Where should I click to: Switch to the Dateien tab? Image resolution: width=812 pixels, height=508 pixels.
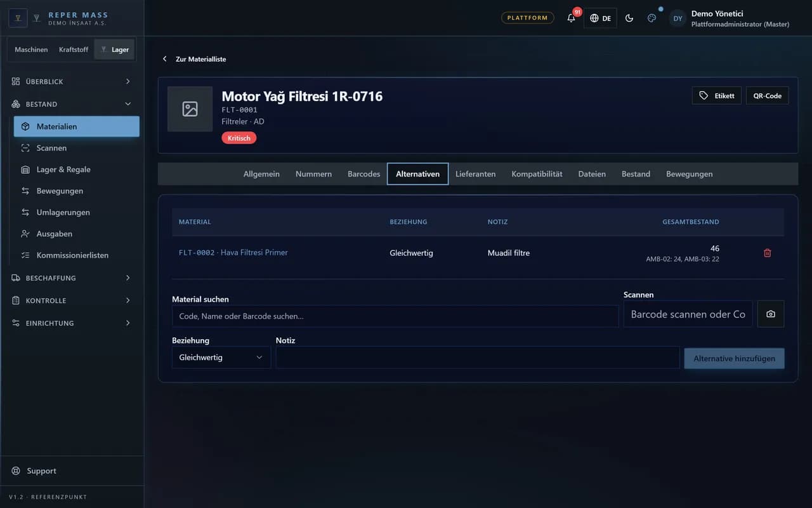(x=592, y=174)
